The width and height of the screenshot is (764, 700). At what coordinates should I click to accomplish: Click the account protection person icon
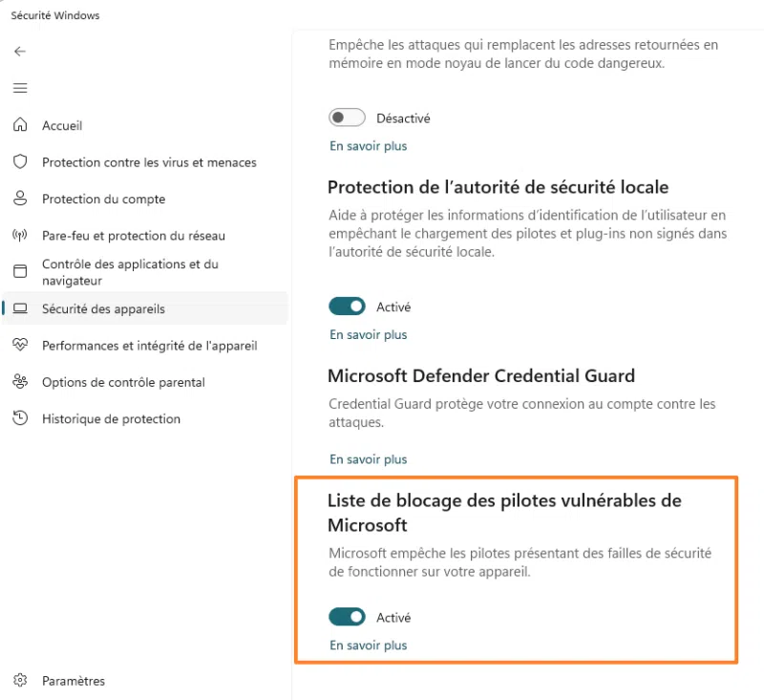tap(20, 199)
